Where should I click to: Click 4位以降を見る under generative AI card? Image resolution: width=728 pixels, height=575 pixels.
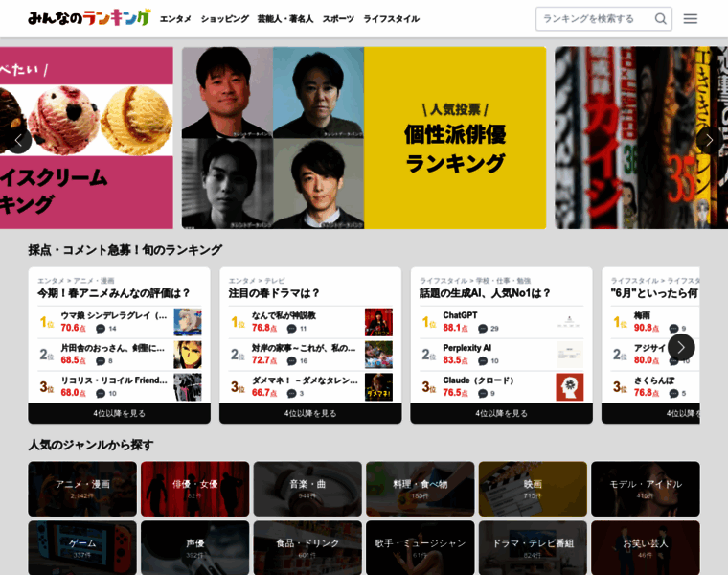[501, 413]
